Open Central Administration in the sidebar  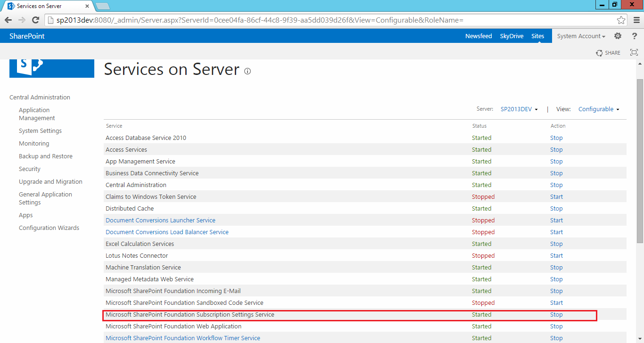click(40, 98)
